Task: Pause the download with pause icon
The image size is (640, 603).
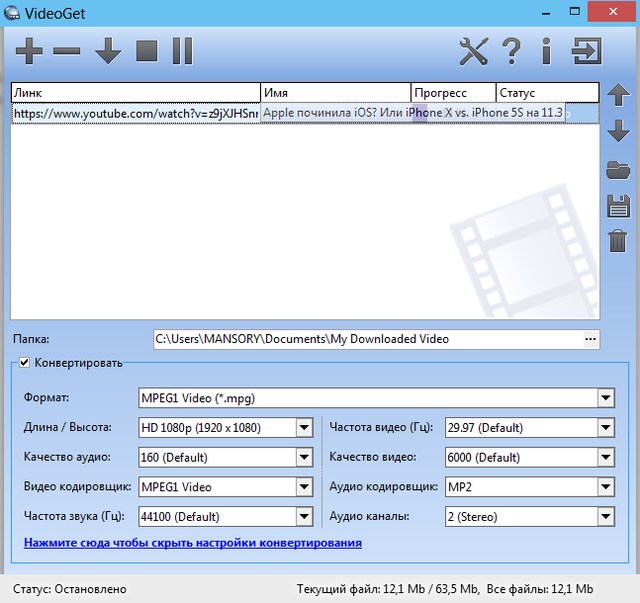Action: (182, 50)
